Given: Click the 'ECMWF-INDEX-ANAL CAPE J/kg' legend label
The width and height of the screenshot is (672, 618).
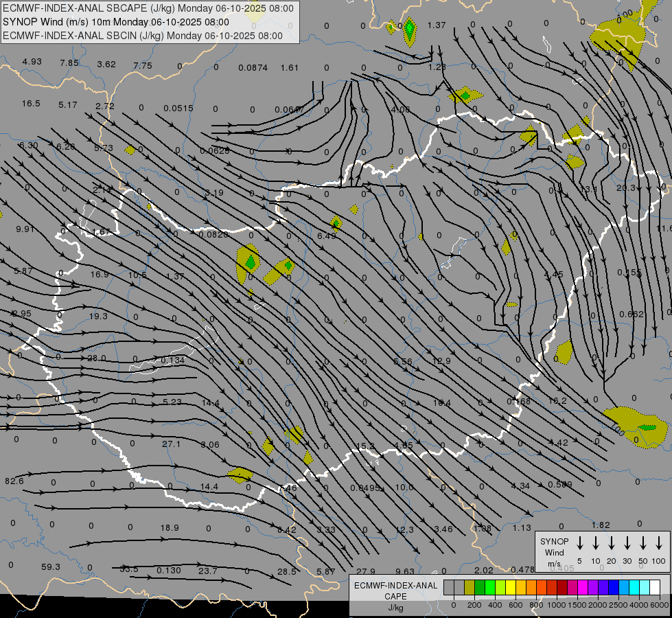Looking at the screenshot, I should [395, 596].
